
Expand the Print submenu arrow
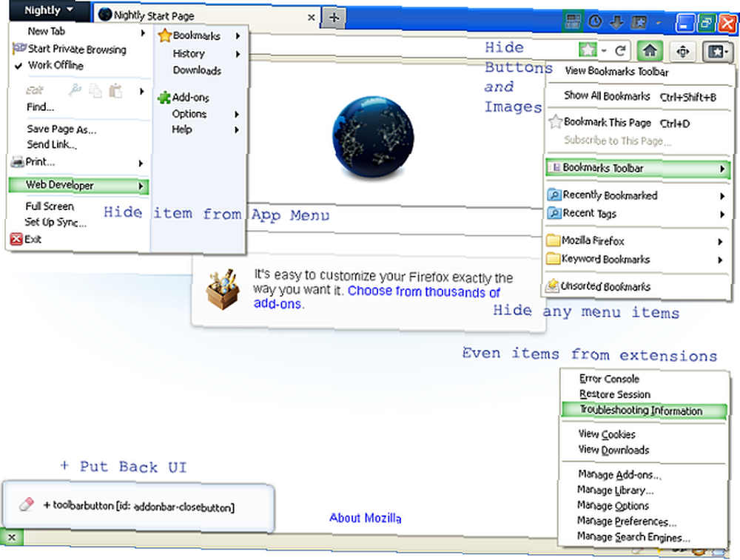141,163
